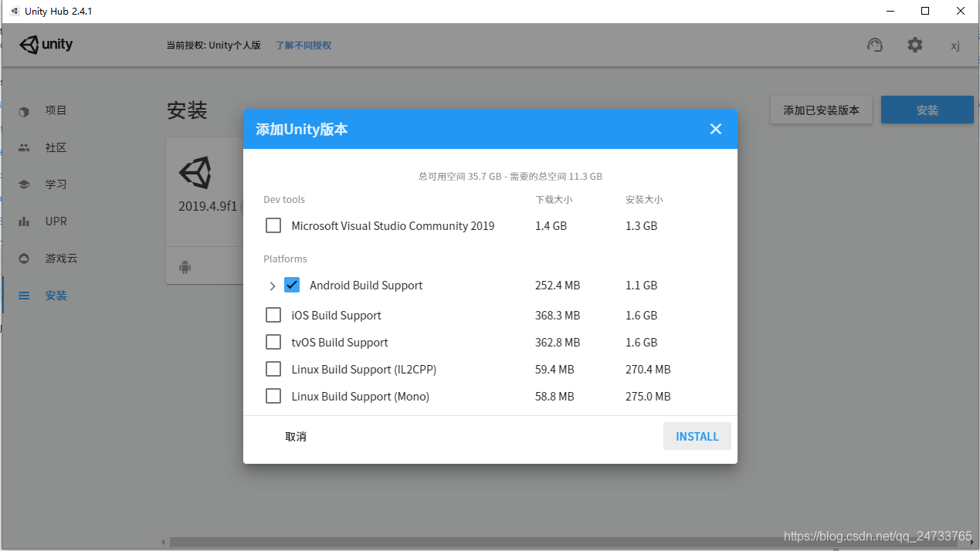Click the 2019.4.9f1 version text

coord(208,207)
